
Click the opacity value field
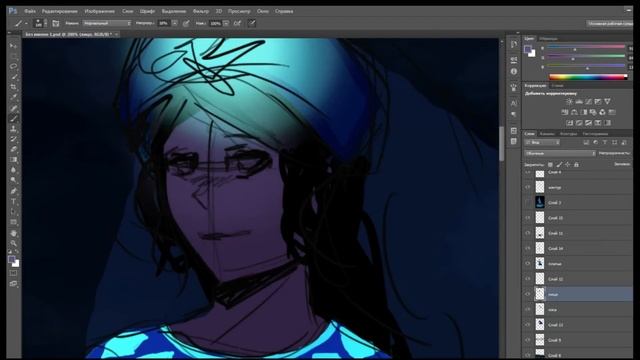[164, 23]
